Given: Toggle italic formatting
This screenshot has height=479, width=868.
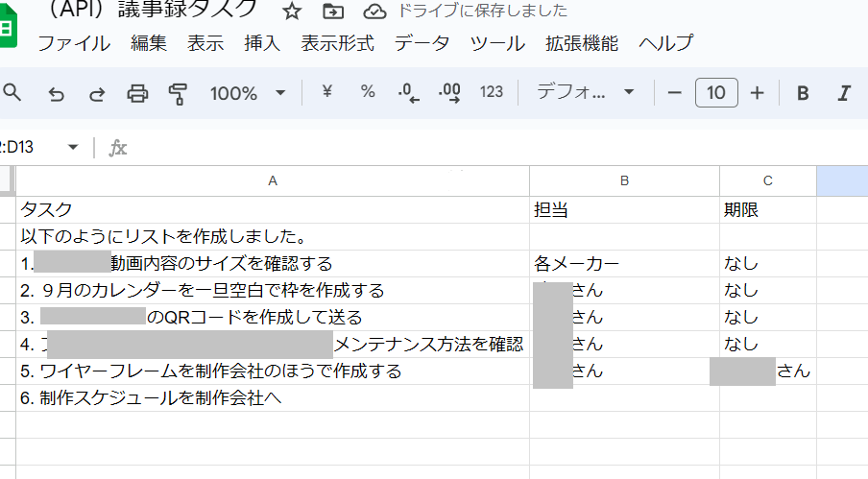Looking at the screenshot, I should click(844, 93).
